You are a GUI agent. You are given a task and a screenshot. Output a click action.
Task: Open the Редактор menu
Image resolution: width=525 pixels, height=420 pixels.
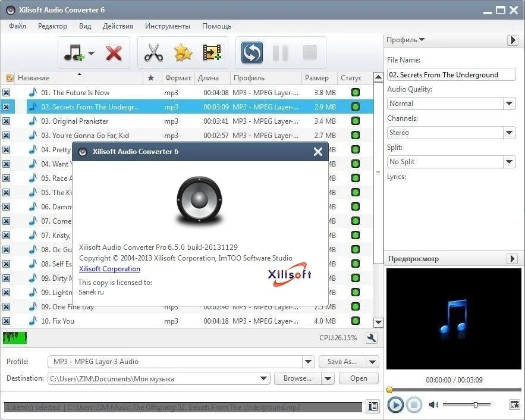click(x=52, y=26)
